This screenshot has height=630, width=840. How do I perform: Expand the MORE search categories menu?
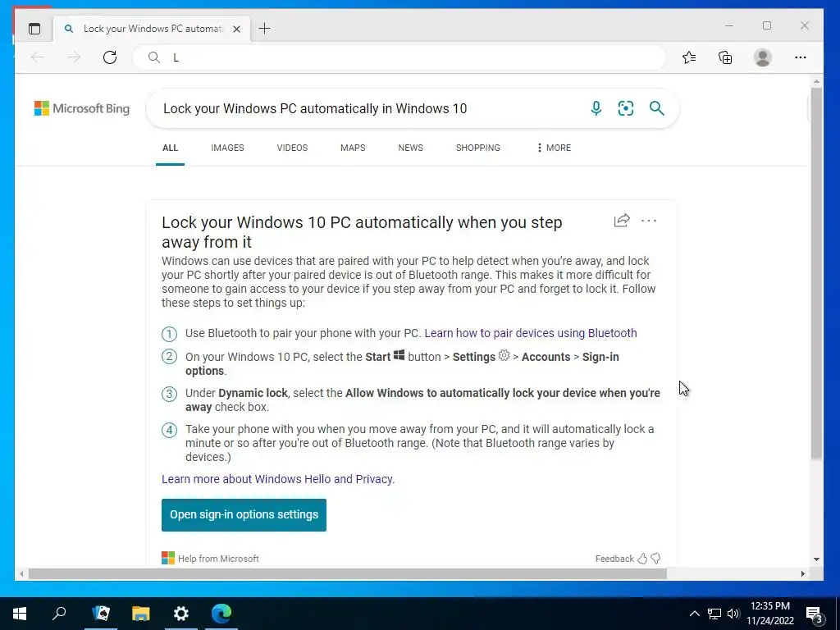(x=554, y=148)
